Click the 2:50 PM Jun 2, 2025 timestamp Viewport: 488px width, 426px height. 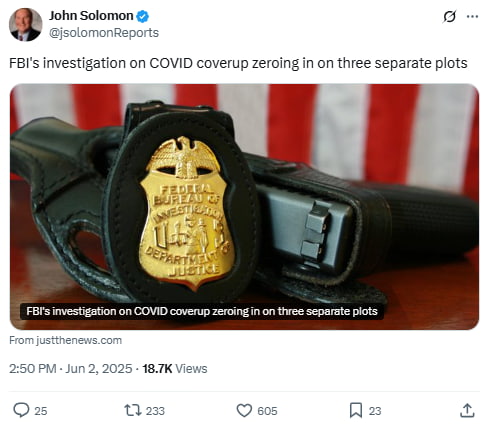(x=71, y=369)
